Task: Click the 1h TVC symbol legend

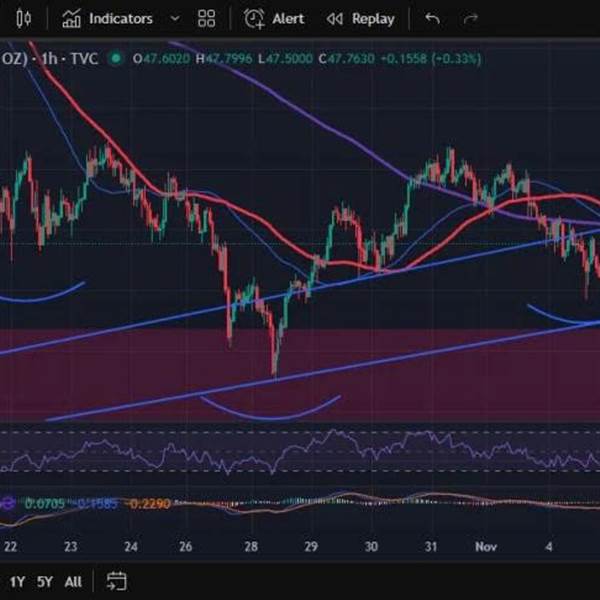Action: pyautogui.click(x=49, y=59)
